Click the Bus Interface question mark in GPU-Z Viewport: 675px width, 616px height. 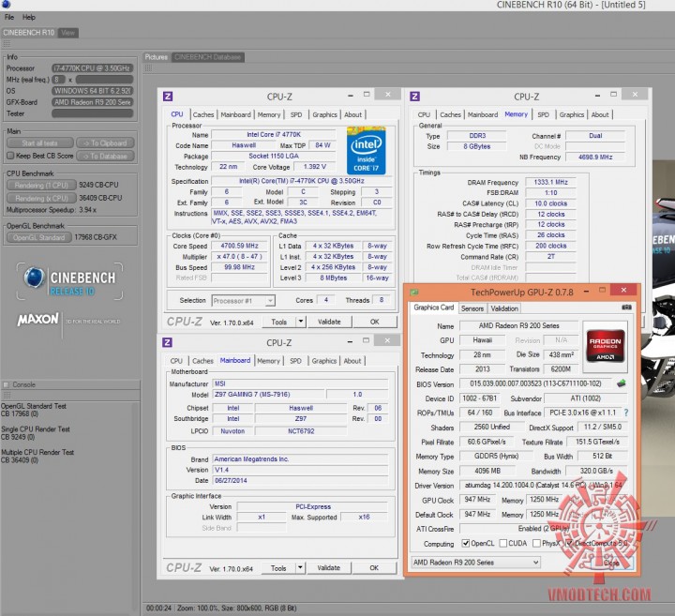point(626,413)
